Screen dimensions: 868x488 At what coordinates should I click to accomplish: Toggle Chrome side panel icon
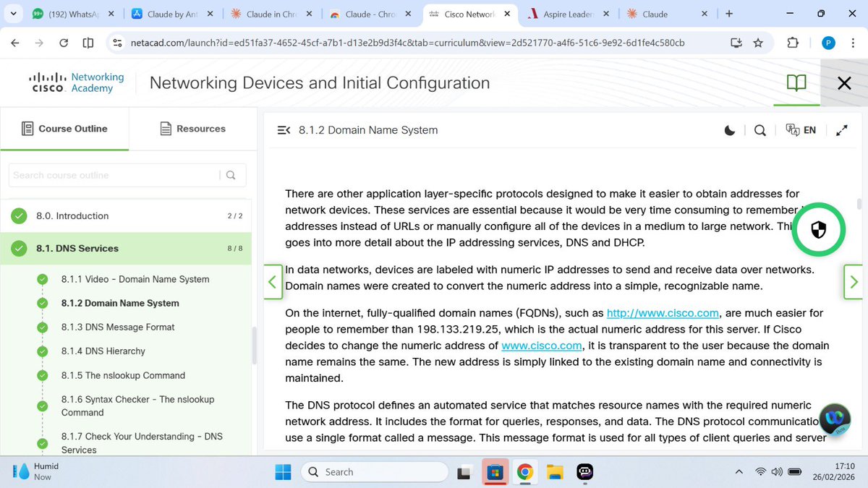[x=88, y=43]
